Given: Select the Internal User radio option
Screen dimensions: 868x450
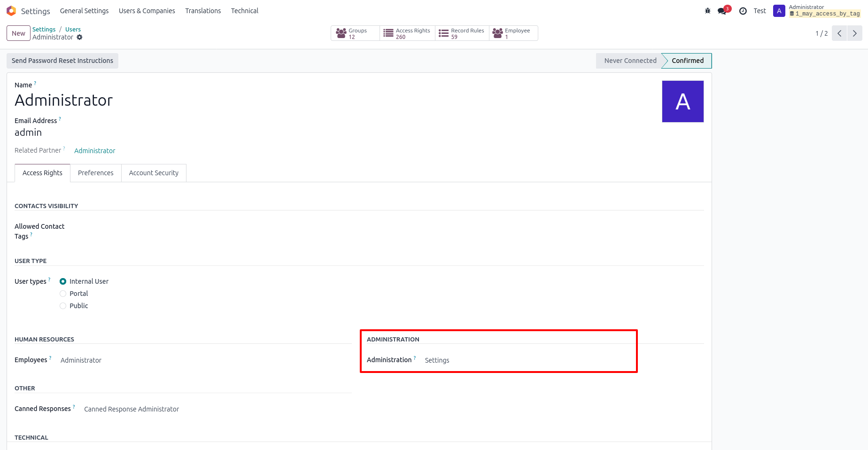Looking at the screenshot, I should click(x=63, y=281).
